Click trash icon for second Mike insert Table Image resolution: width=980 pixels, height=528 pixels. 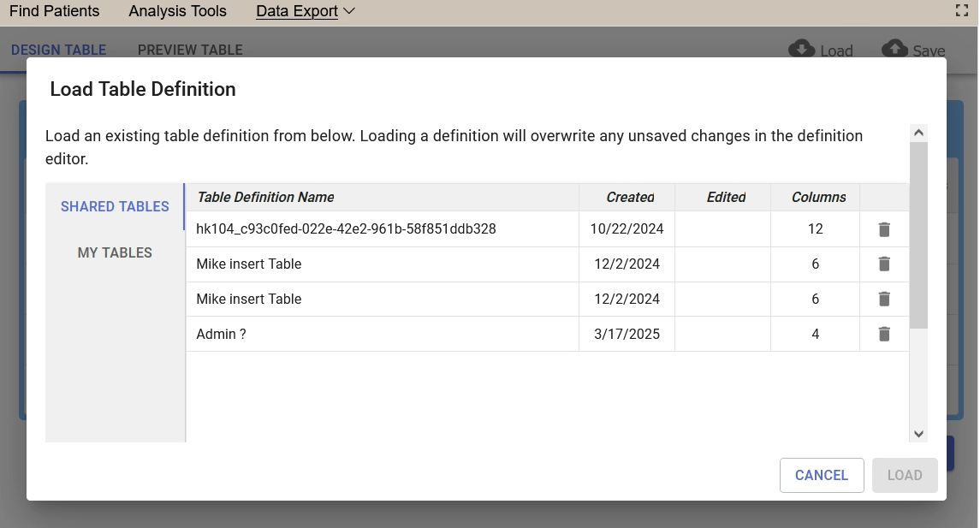[884, 300]
